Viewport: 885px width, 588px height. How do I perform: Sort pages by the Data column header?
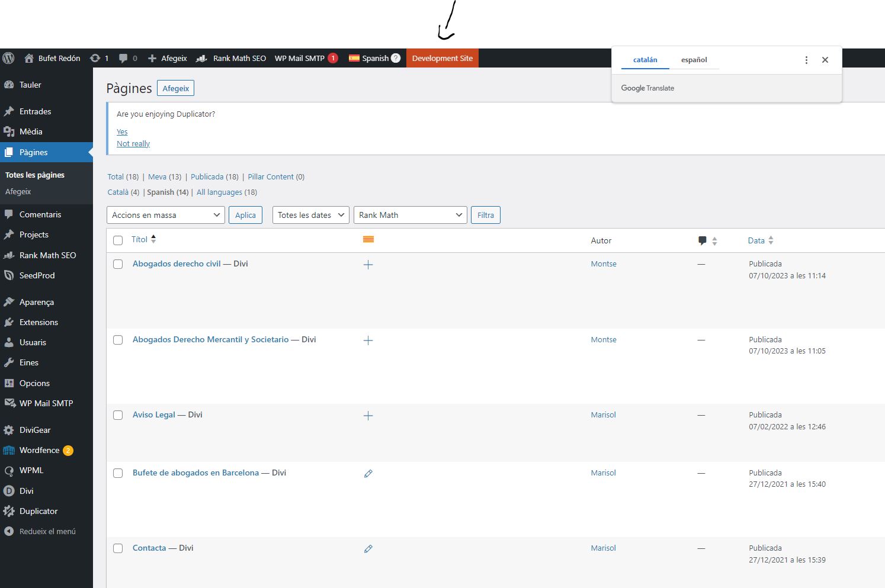tap(756, 240)
